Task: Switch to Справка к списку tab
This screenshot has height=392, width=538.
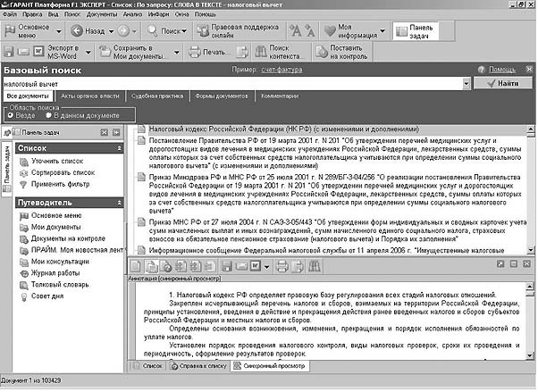Action: [198, 366]
